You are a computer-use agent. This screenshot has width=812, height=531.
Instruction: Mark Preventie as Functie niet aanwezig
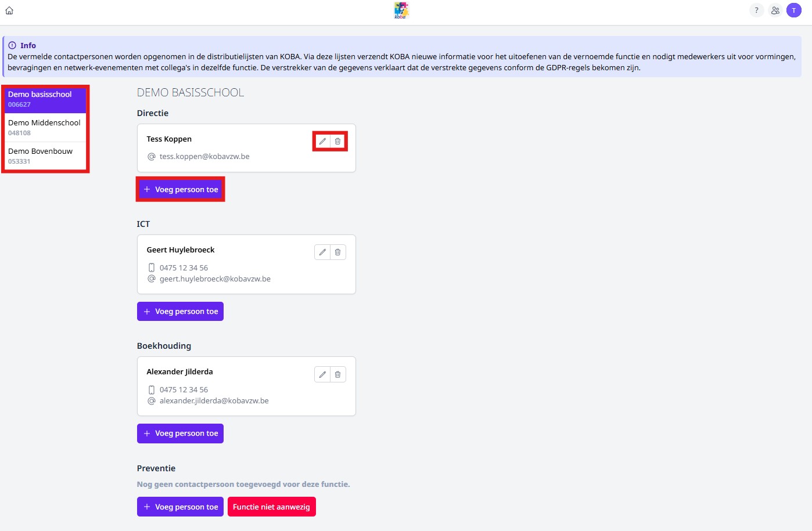pos(271,507)
